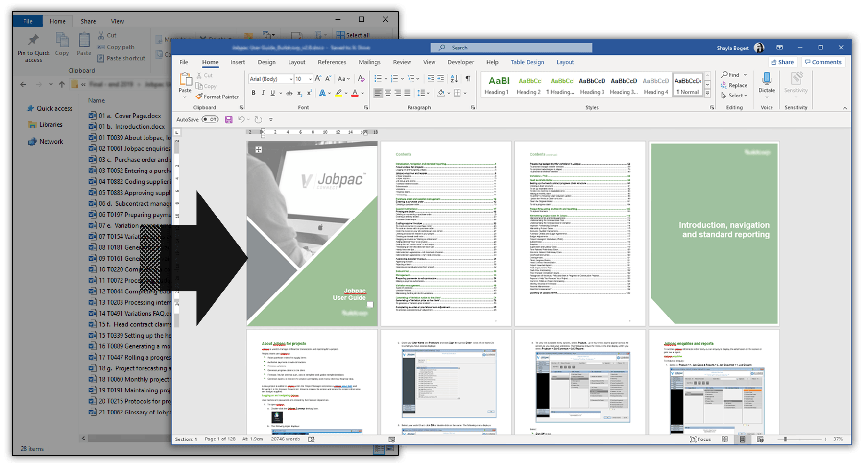Open the Share tab in File Explorer
This screenshot has height=463, width=868.
88,21
